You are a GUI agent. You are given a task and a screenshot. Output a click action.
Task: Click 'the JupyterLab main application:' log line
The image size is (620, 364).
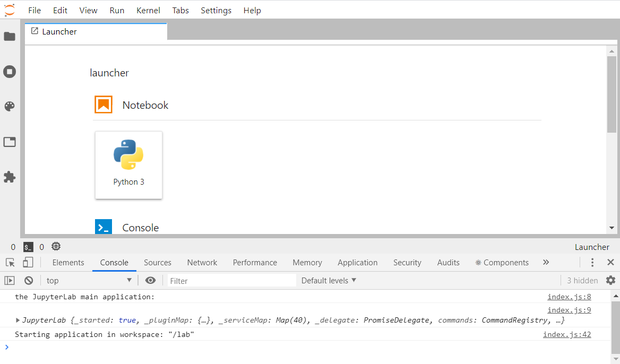point(84,297)
